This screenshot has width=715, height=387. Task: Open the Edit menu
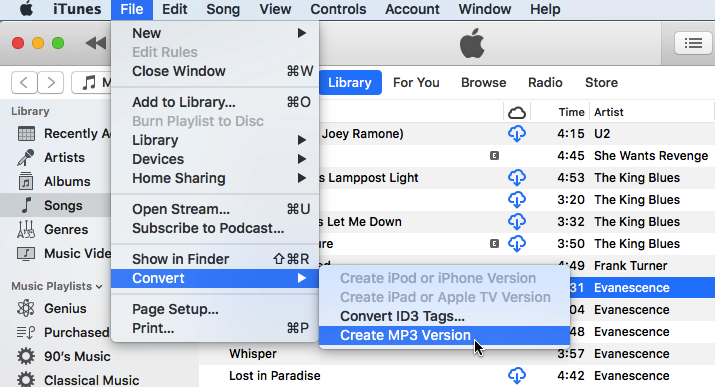pos(175,9)
